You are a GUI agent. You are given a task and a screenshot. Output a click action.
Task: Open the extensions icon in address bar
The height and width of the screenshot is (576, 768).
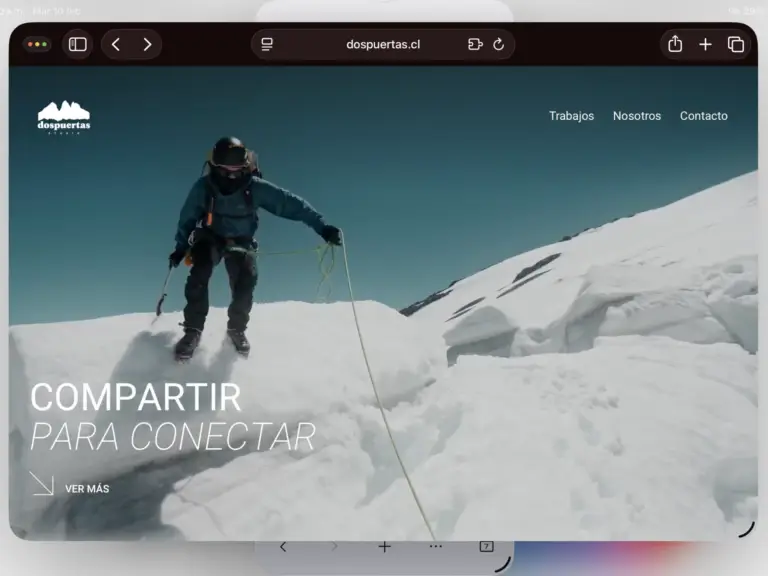pos(475,44)
